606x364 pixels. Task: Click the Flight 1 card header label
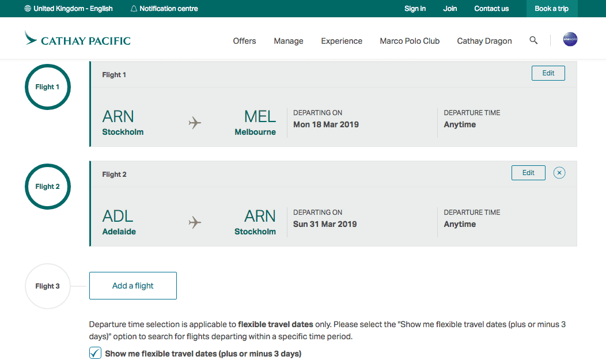click(114, 74)
